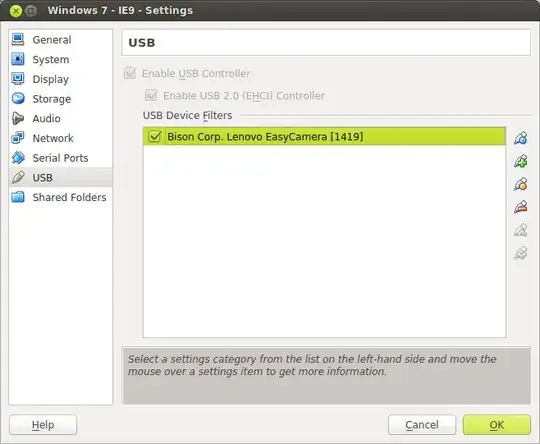The height and width of the screenshot is (444, 540).
Task: Open the Network settings category
Action: (61, 138)
